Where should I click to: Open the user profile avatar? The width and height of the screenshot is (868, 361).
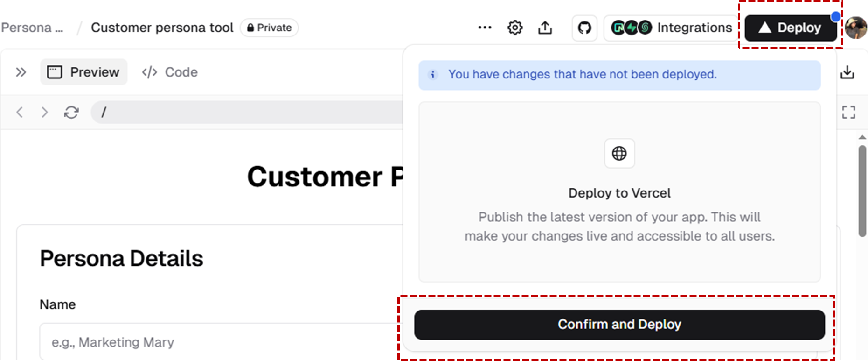click(x=856, y=28)
